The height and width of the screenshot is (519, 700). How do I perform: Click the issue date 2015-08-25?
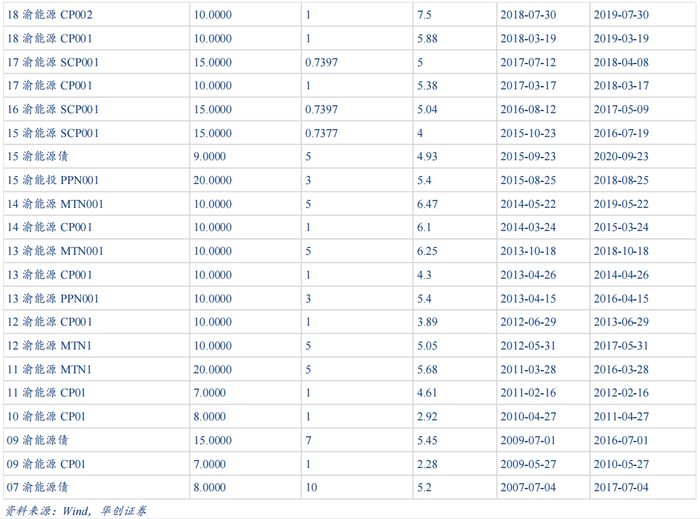click(x=528, y=180)
